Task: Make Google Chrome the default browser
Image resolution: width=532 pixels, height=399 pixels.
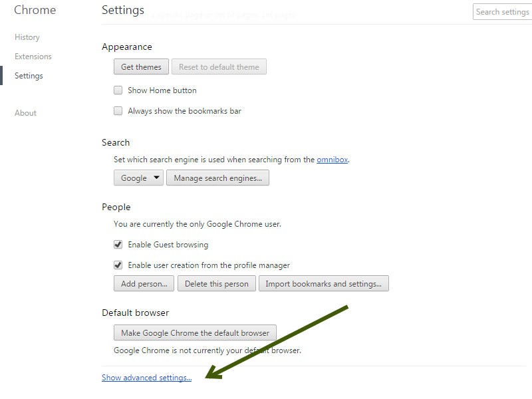Action: point(195,333)
